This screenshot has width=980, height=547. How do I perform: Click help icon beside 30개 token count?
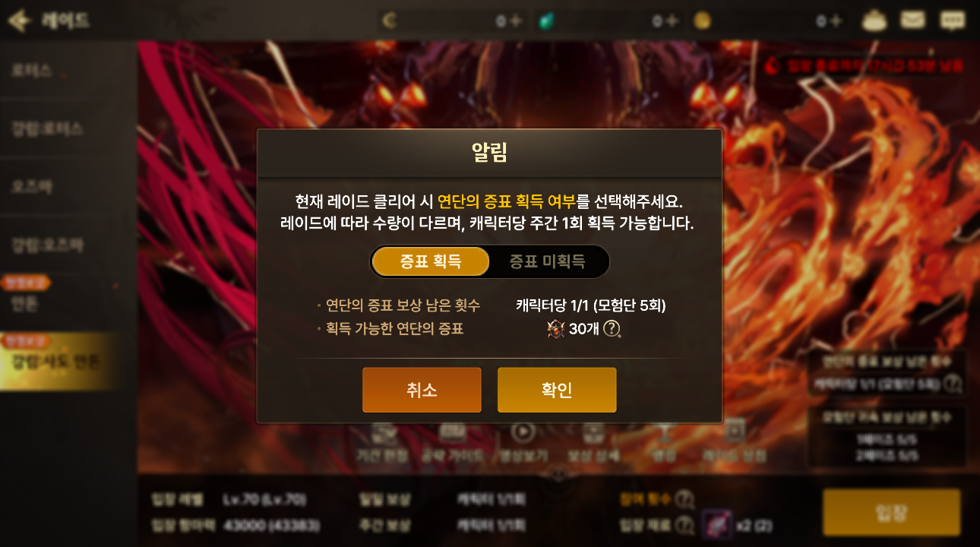(x=612, y=329)
